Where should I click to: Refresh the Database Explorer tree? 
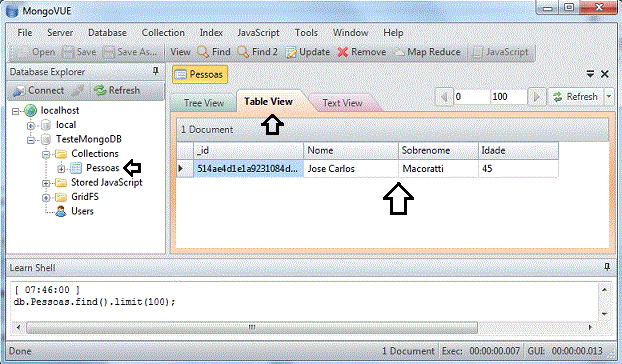pyautogui.click(x=117, y=90)
